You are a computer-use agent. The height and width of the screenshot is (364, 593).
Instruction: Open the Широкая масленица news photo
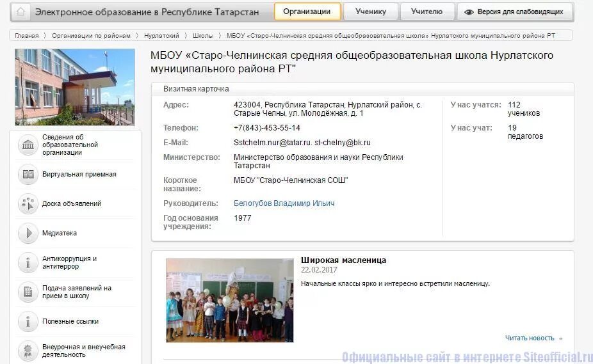click(x=229, y=301)
